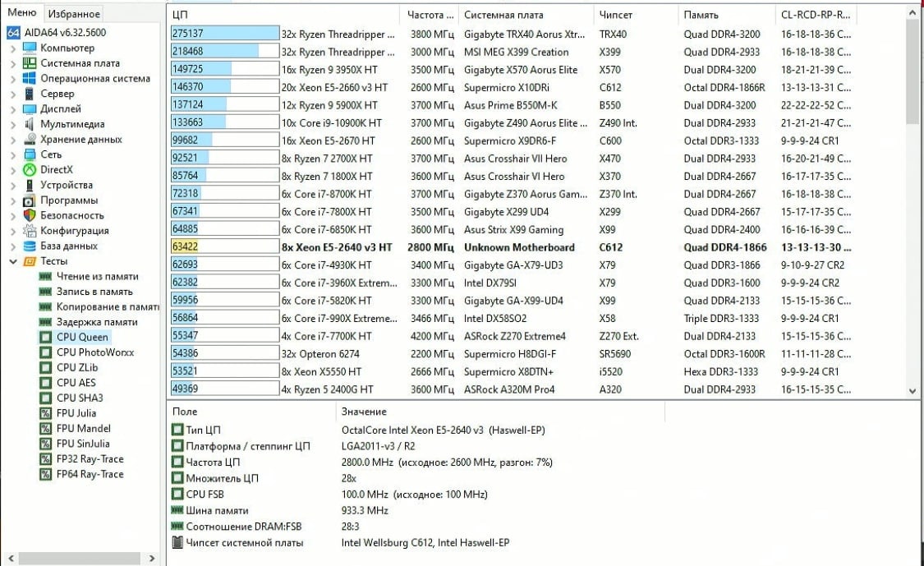Select the Дисплей screen icon
The height and width of the screenshot is (566, 924).
pos(29,108)
